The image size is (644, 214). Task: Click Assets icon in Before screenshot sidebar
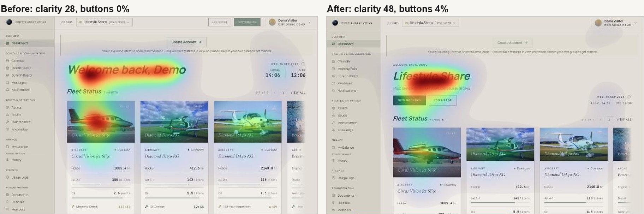coord(7,107)
